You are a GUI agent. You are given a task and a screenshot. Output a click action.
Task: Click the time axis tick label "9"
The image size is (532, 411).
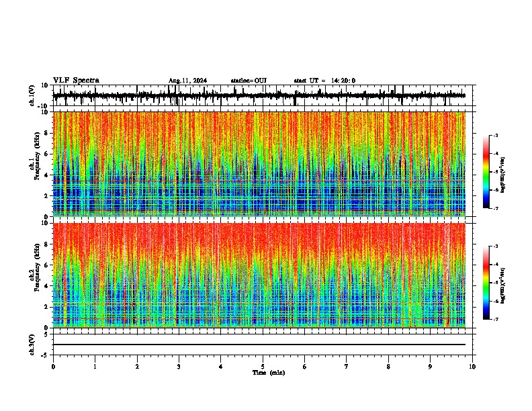430,367
